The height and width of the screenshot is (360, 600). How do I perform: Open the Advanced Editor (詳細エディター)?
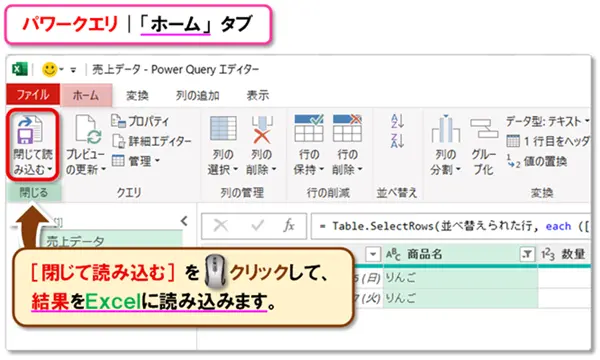(x=152, y=141)
